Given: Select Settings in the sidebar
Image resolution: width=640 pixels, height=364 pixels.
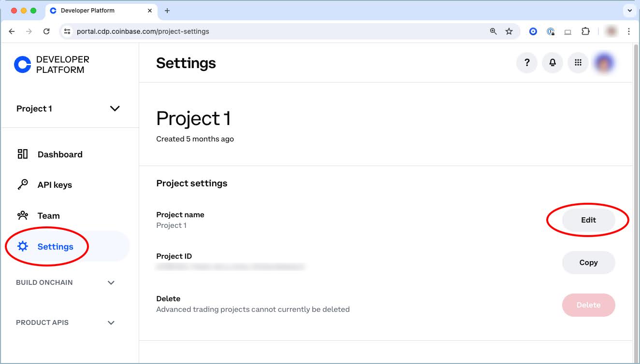Looking at the screenshot, I should (x=55, y=247).
